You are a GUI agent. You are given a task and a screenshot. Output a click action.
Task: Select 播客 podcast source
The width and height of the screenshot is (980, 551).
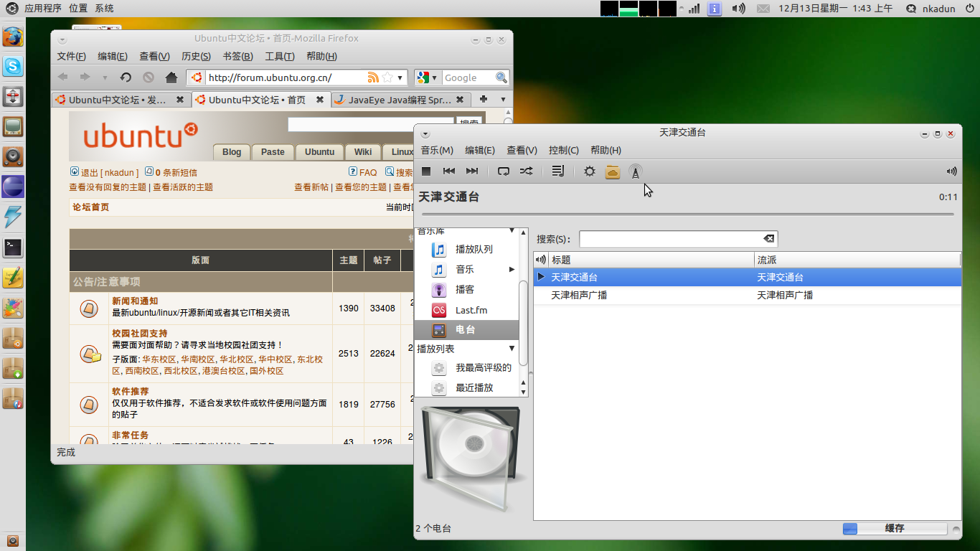click(x=466, y=290)
